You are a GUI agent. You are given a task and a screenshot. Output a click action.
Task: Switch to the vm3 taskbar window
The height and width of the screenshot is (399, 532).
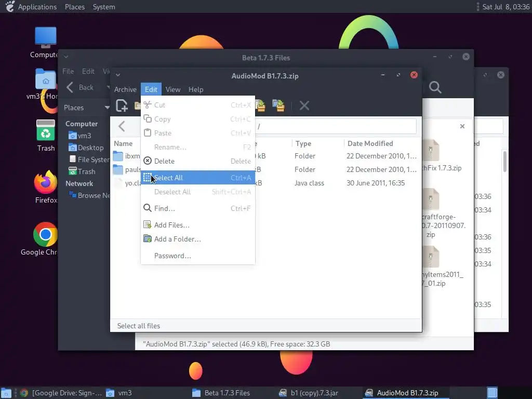point(119,393)
